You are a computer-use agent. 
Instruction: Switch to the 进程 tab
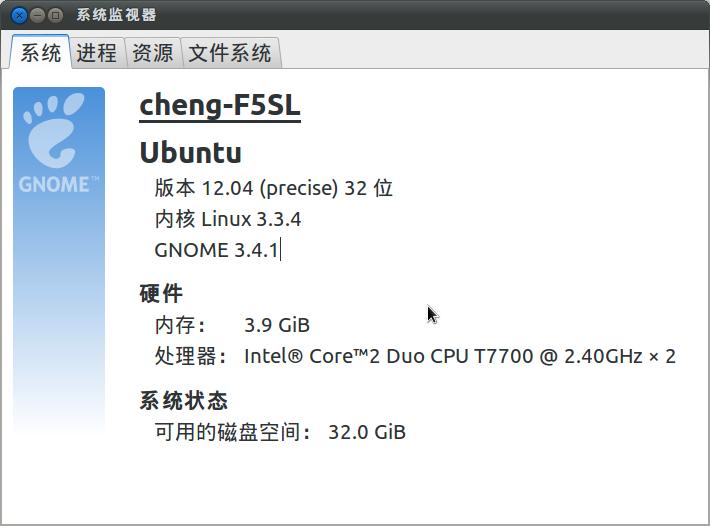pyautogui.click(x=97, y=53)
